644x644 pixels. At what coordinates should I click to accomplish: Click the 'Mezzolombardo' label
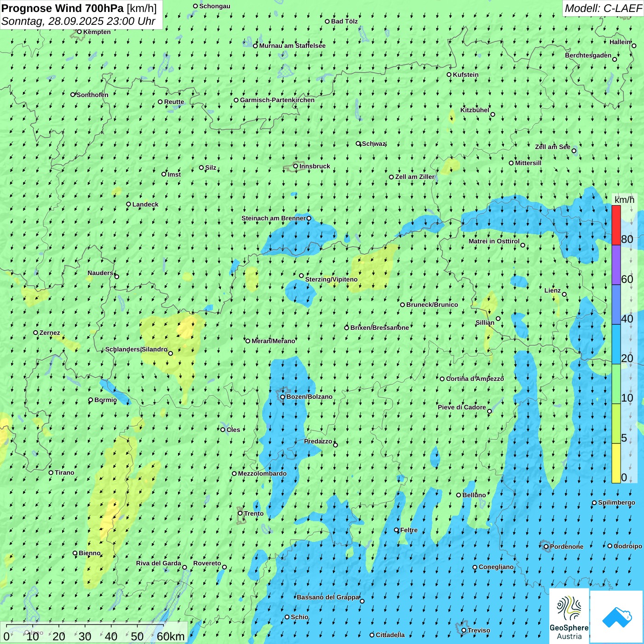pos(262,473)
